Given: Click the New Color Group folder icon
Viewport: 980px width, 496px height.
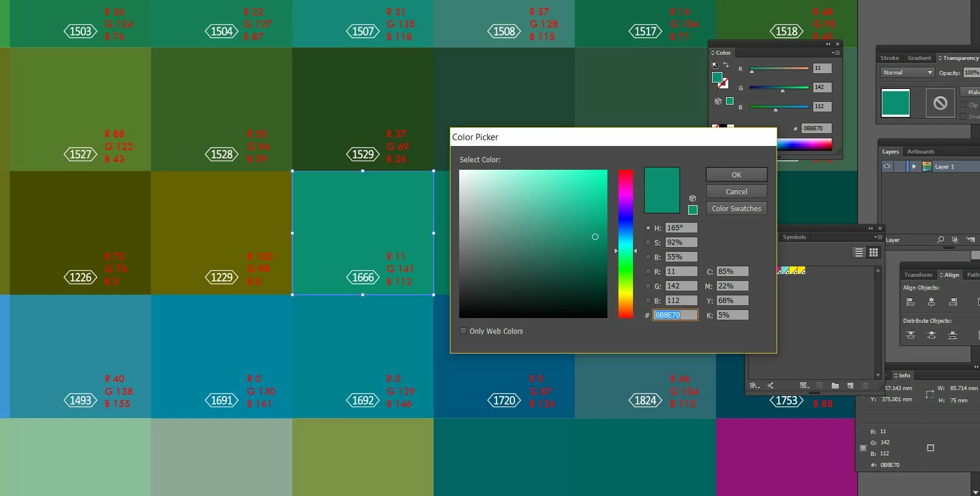Looking at the screenshot, I should [x=835, y=386].
